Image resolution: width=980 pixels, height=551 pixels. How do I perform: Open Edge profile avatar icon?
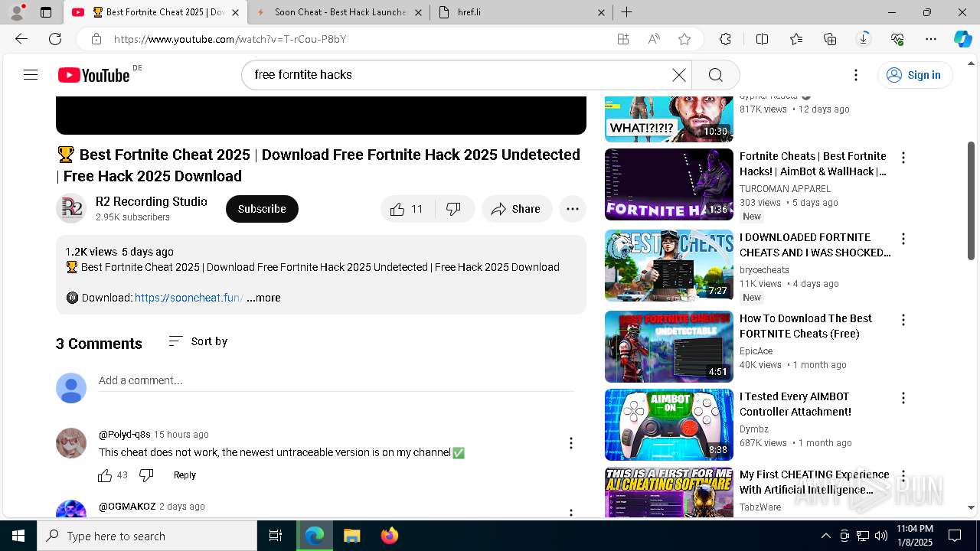click(x=17, y=12)
